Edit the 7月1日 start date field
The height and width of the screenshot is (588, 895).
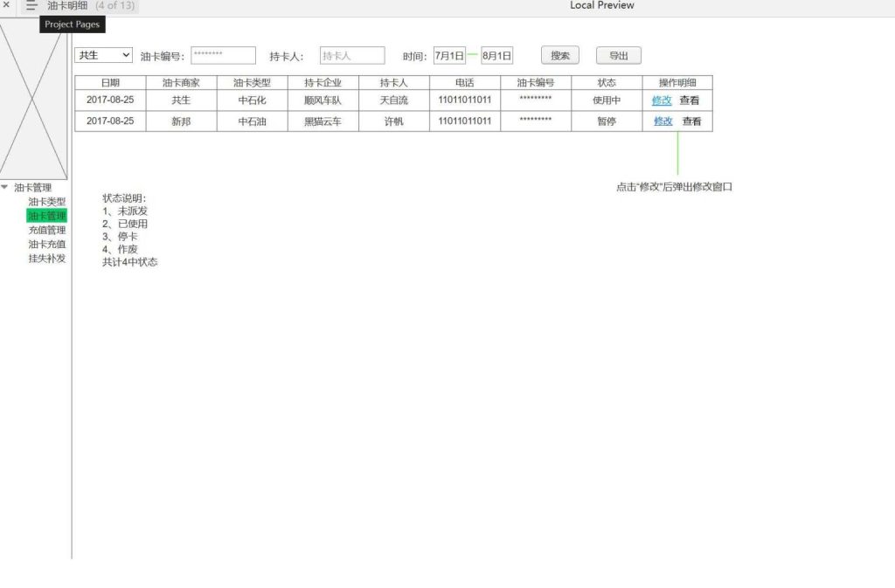[x=450, y=54]
